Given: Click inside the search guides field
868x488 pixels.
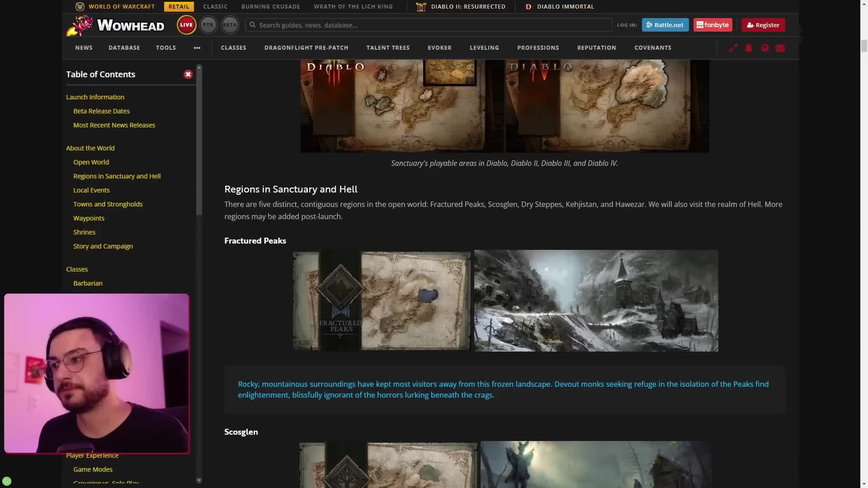Looking at the screenshot, I should 428,25.
